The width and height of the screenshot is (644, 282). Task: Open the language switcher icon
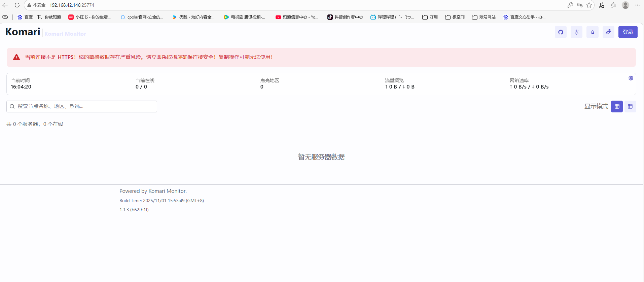pyautogui.click(x=608, y=32)
